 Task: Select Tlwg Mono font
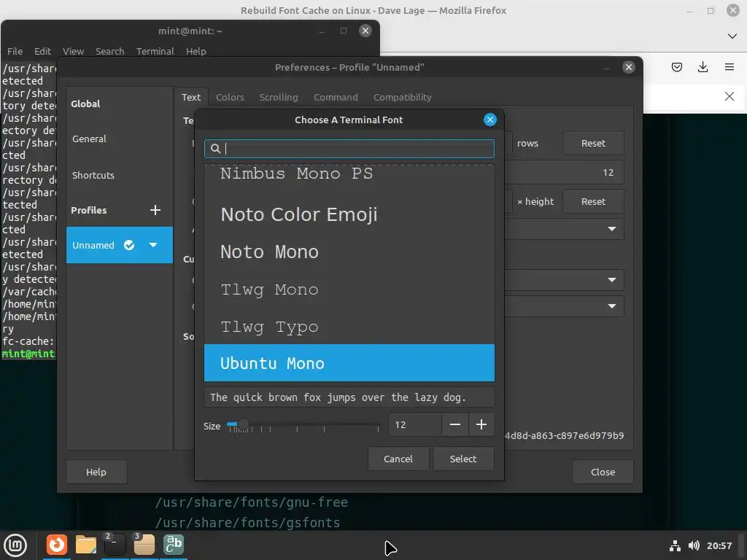pyautogui.click(x=349, y=289)
